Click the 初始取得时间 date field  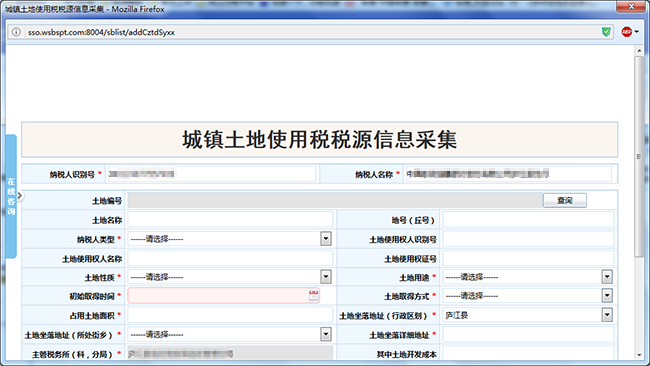[x=223, y=296]
